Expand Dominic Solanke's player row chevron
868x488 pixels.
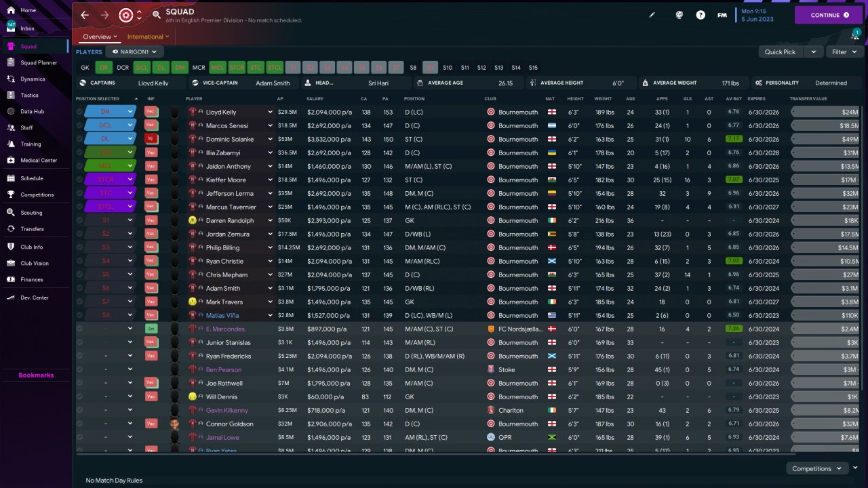click(271, 139)
